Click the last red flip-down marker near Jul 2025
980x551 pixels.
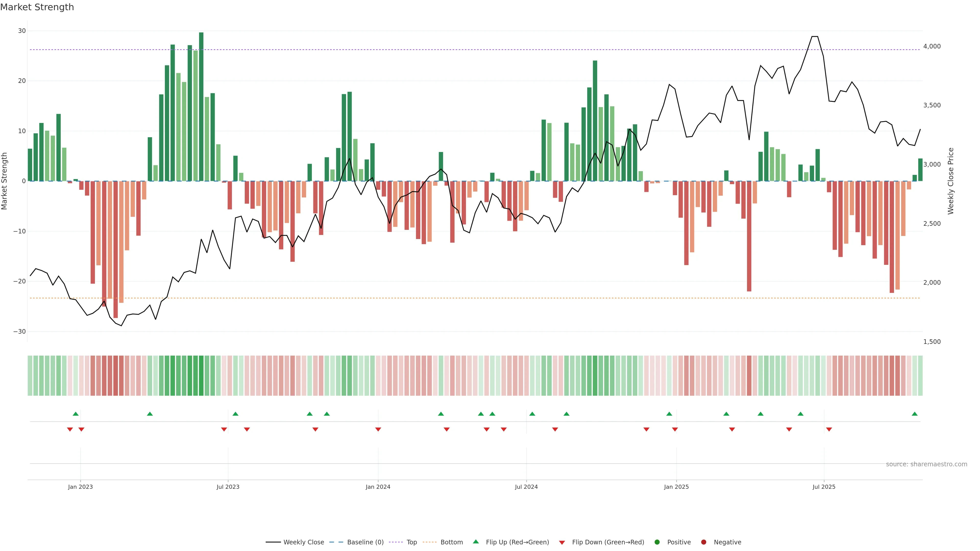(x=829, y=429)
